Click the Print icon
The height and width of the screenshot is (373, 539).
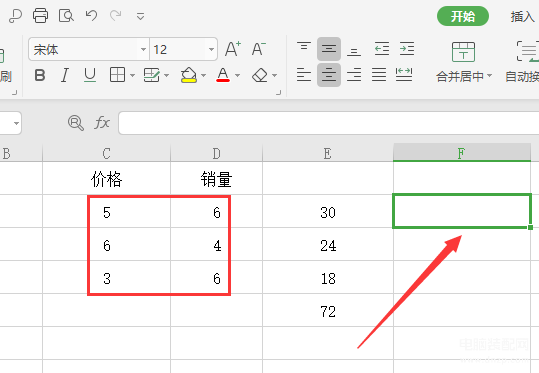40,15
